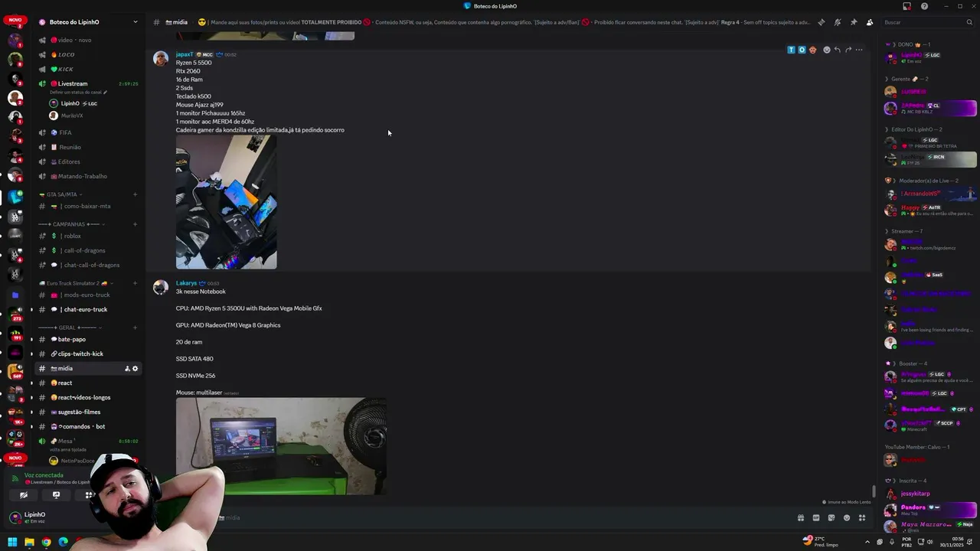Open react-videos-longos channel
The image size is (980, 551).
point(88,397)
